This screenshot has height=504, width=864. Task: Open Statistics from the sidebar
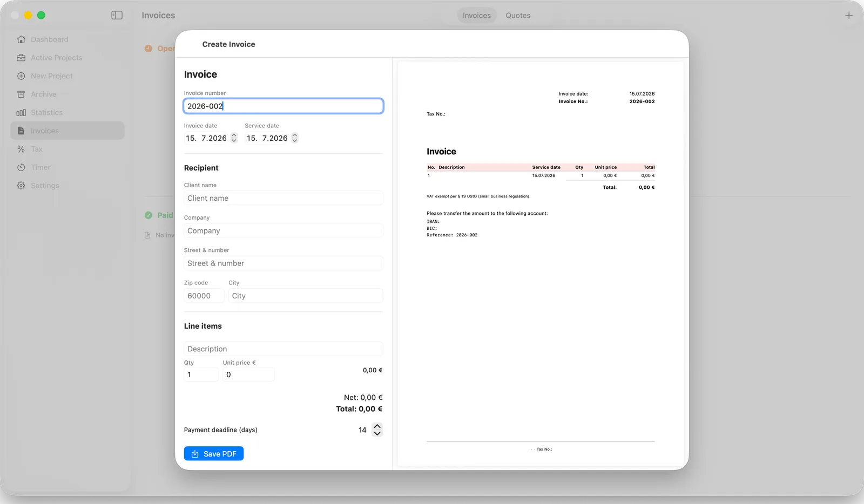tap(67, 113)
